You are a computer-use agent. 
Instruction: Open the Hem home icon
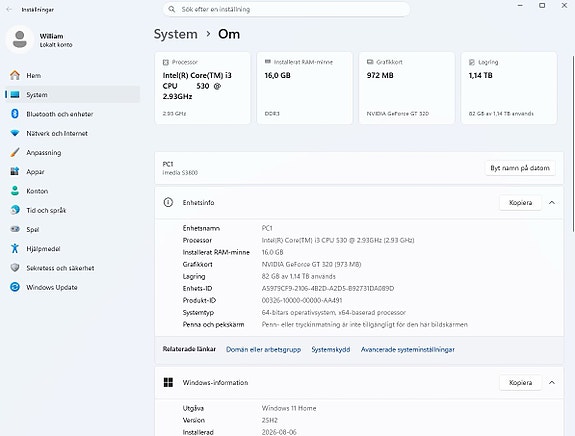tap(15, 75)
